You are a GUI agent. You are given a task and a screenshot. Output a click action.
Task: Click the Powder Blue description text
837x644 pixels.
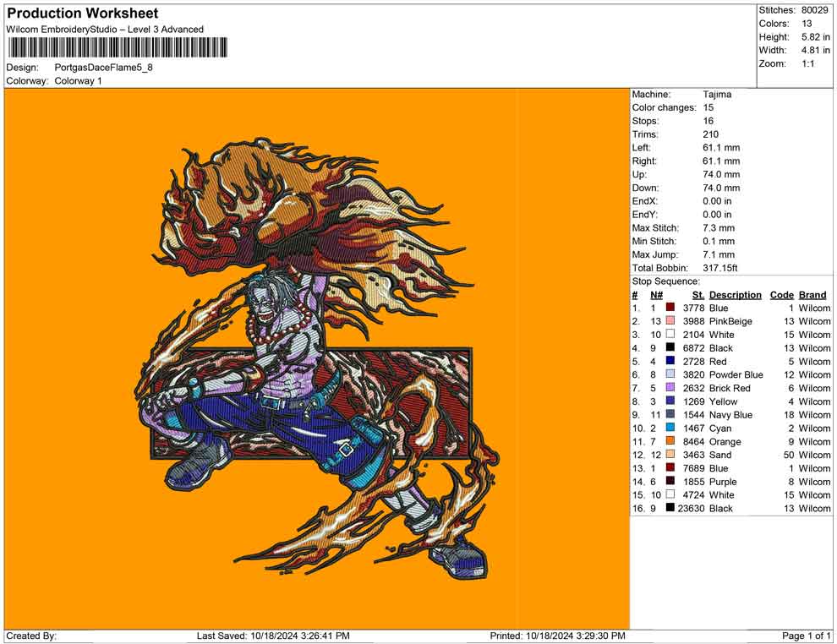point(736,374)
